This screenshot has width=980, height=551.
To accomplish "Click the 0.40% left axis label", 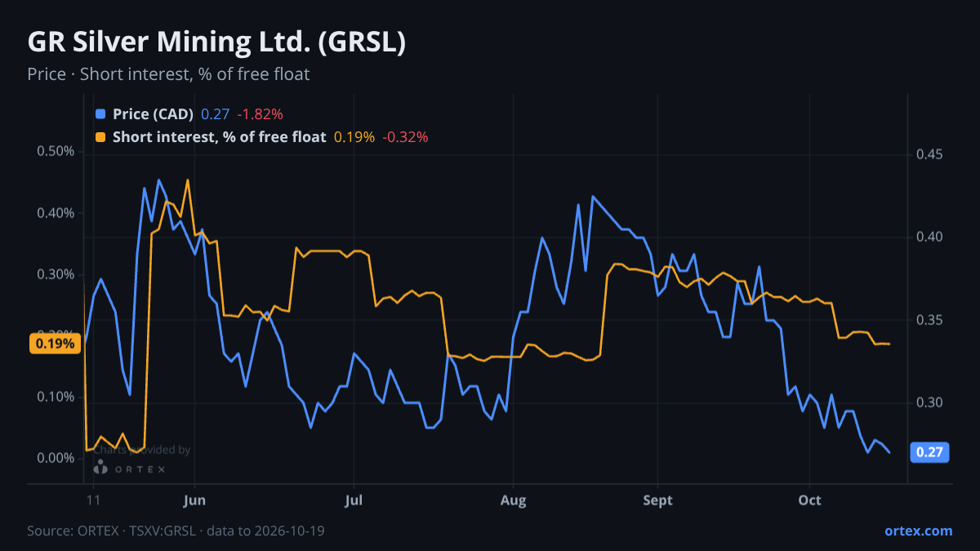I will [x=56, y=213].
